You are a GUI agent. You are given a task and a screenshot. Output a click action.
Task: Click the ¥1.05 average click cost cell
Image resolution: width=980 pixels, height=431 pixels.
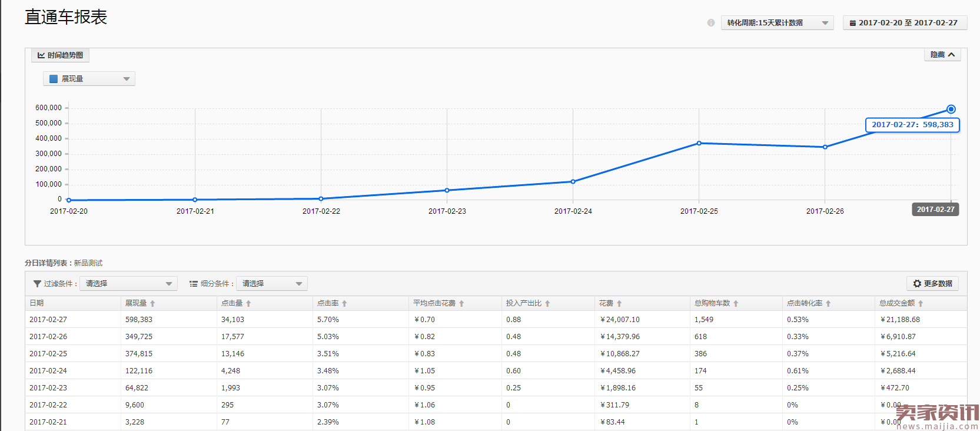point(424,371)
